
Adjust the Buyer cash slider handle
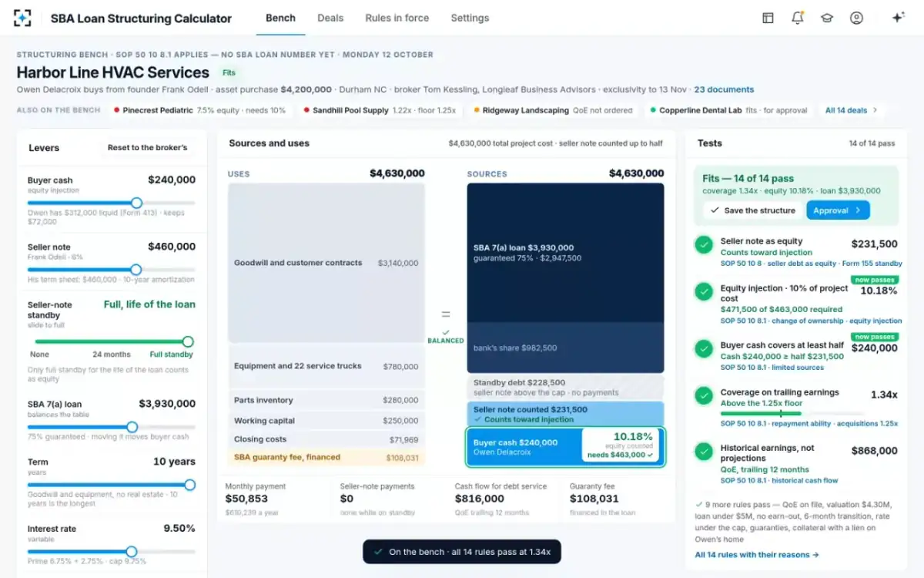136,203
